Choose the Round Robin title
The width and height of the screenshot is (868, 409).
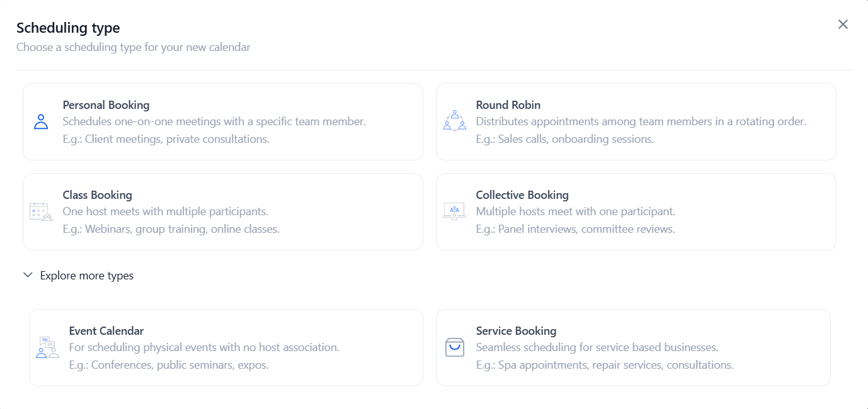[x=508, y=105]
